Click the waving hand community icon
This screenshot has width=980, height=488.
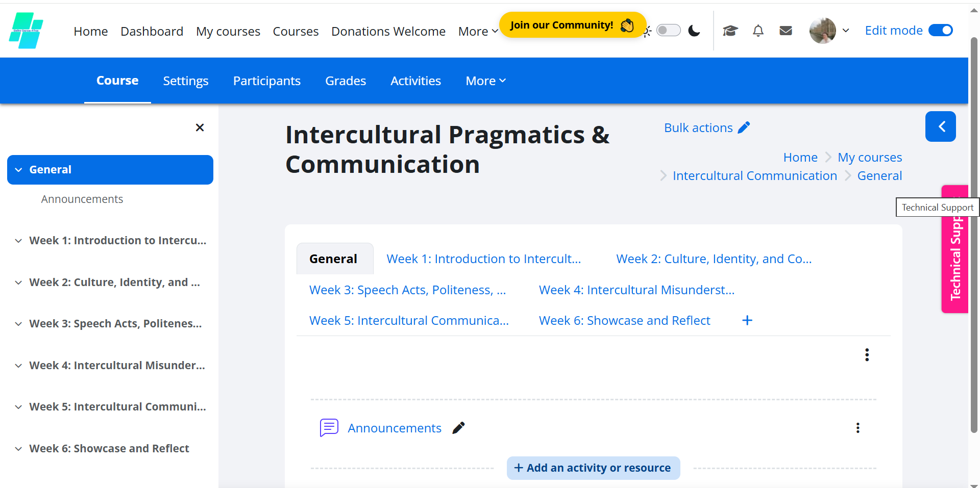click(627, 25)
